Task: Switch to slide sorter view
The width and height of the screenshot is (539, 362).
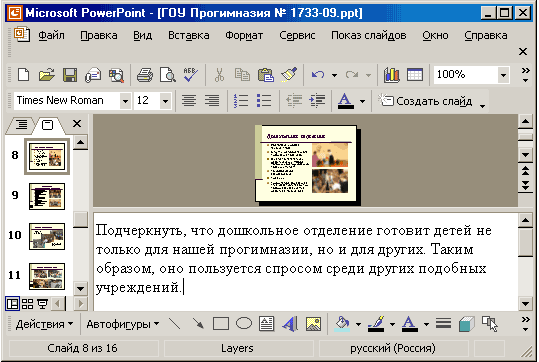Action: click(28, 304)
